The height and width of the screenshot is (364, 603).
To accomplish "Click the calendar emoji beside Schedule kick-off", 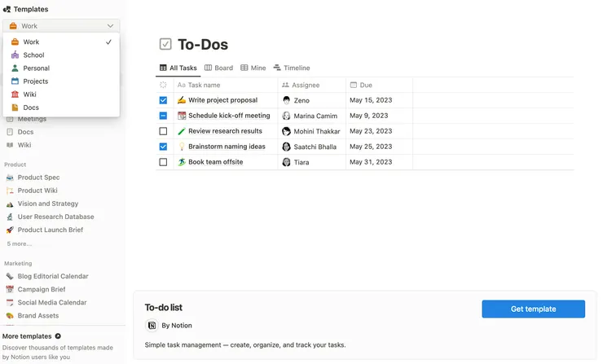I will coord(182,116).
